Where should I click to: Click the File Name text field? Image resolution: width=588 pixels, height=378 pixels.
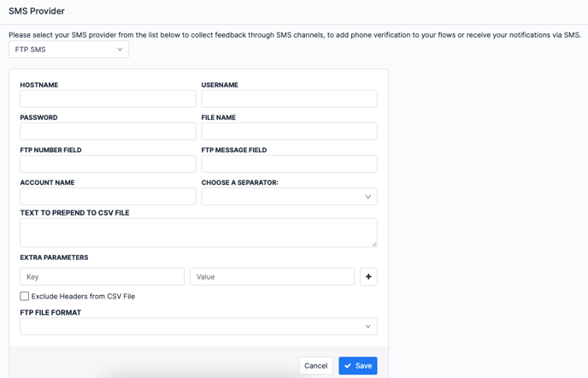[289, 132]
